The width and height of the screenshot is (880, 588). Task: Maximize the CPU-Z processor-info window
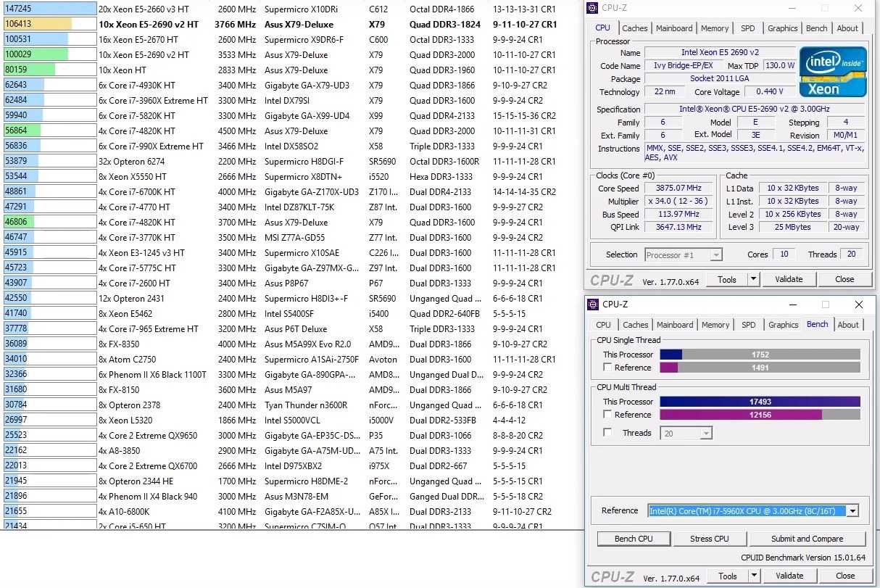click(x=825, y=9)
